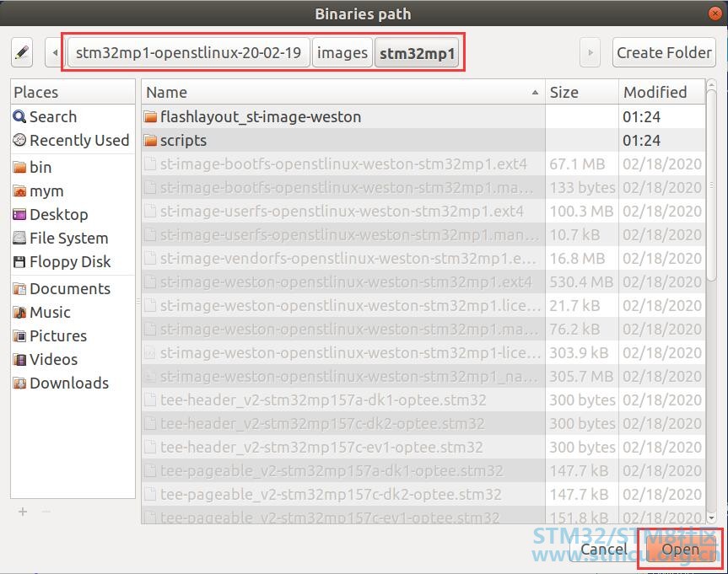Click the Desktop purple icon
Image resolution: width=728 pixels, height=574 pixels.
19,214
